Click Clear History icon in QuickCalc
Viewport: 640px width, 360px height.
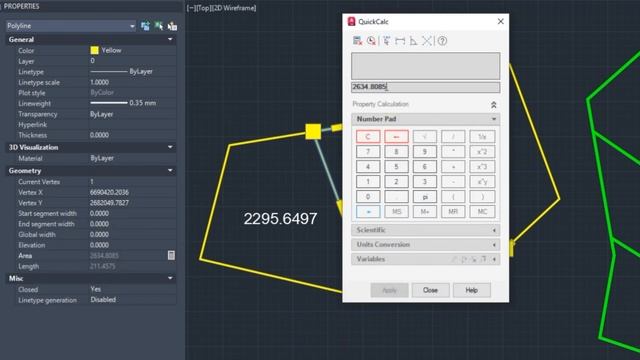pyautogui.click(x=371, y=41)
